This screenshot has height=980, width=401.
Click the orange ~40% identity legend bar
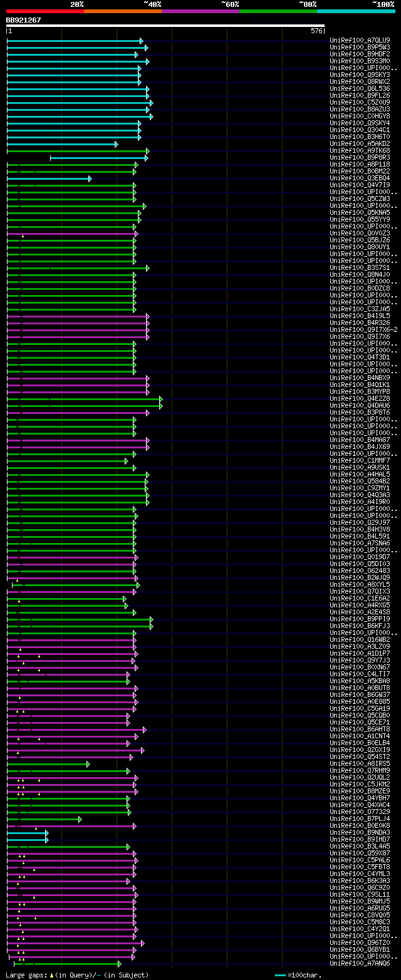coord(123,11)
